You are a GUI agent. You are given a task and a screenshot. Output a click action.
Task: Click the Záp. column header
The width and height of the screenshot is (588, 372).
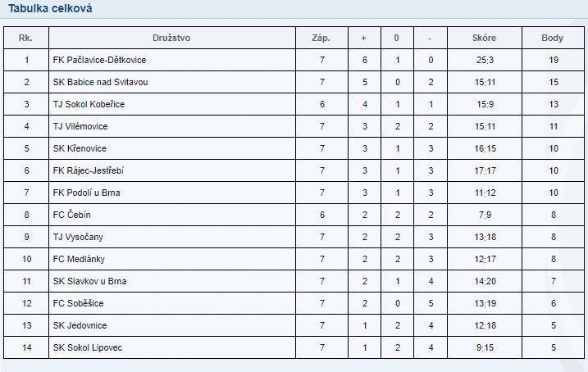[321, 38]
